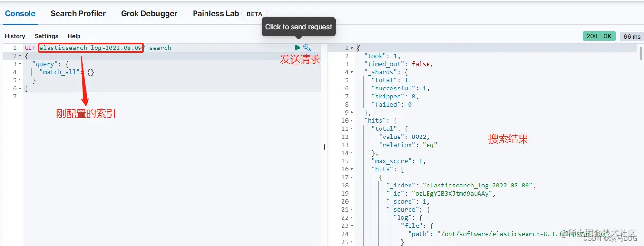Collapse the "hits" array fold arrow on line 16
The width and height of the screenshot is (644, 246).
coord(351,169)
